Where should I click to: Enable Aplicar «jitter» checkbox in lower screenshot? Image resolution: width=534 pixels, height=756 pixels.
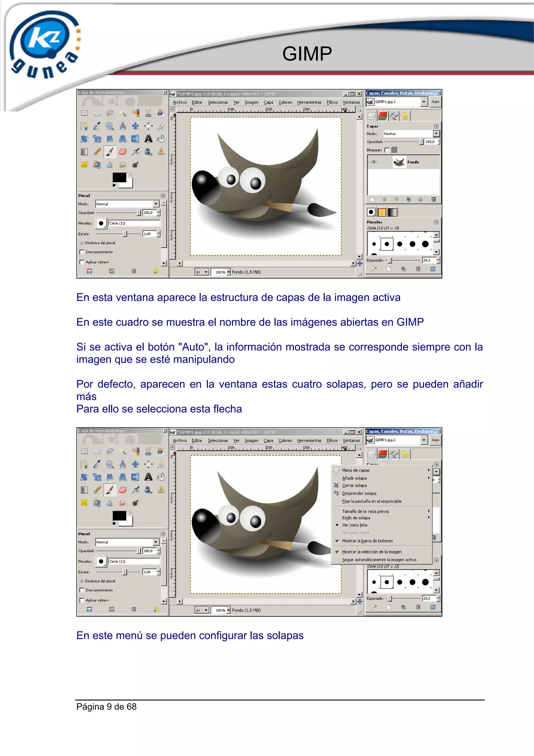coord(82,600)
